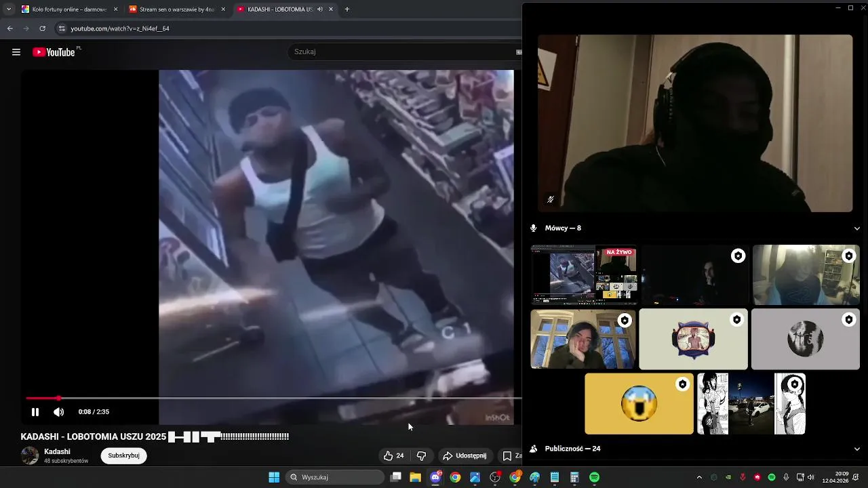Collapse the Mówcy — 8 section
868x488 pixels.
click(856, 228)
